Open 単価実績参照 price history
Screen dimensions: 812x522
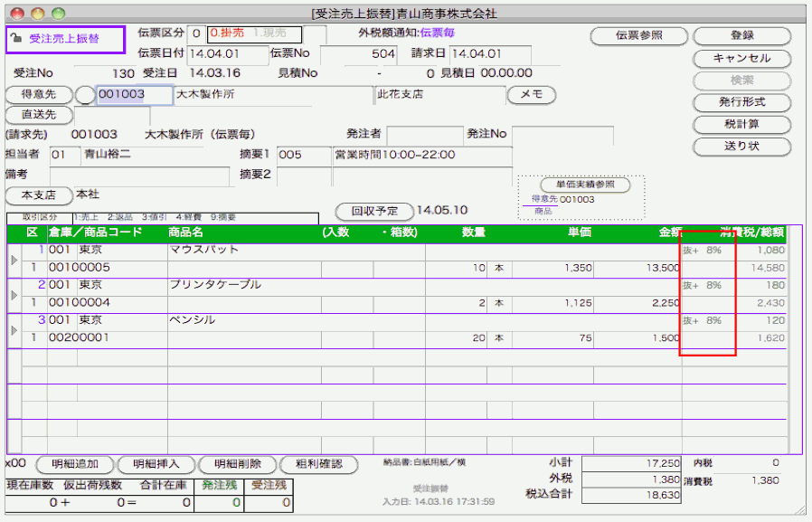(585, 185)
